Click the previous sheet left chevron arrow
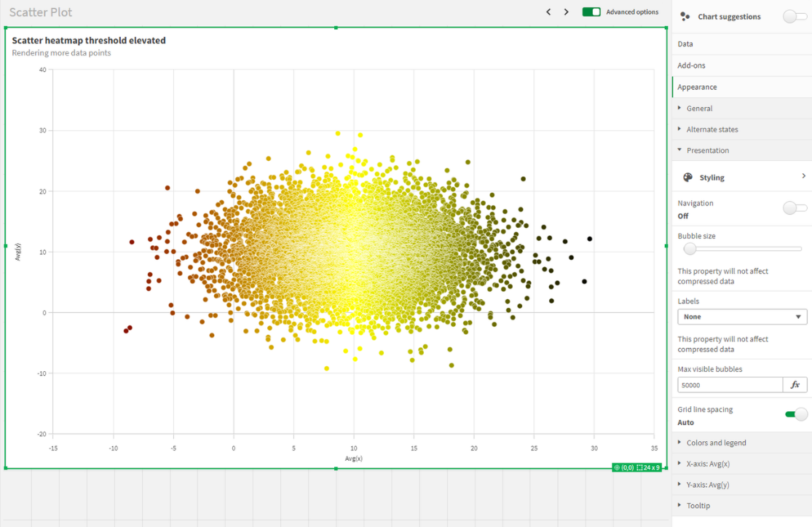The image size is (812, 527). click(x=548, y=12)
